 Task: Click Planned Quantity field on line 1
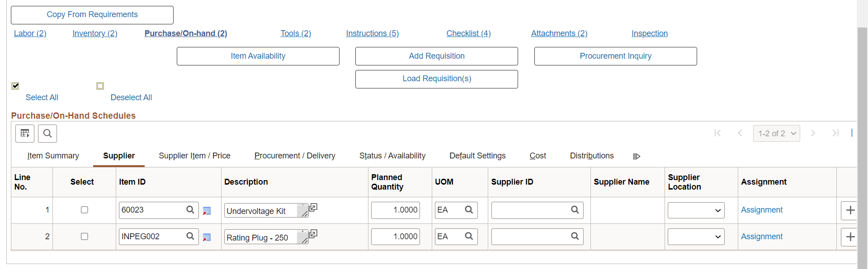tap(396, 210)
